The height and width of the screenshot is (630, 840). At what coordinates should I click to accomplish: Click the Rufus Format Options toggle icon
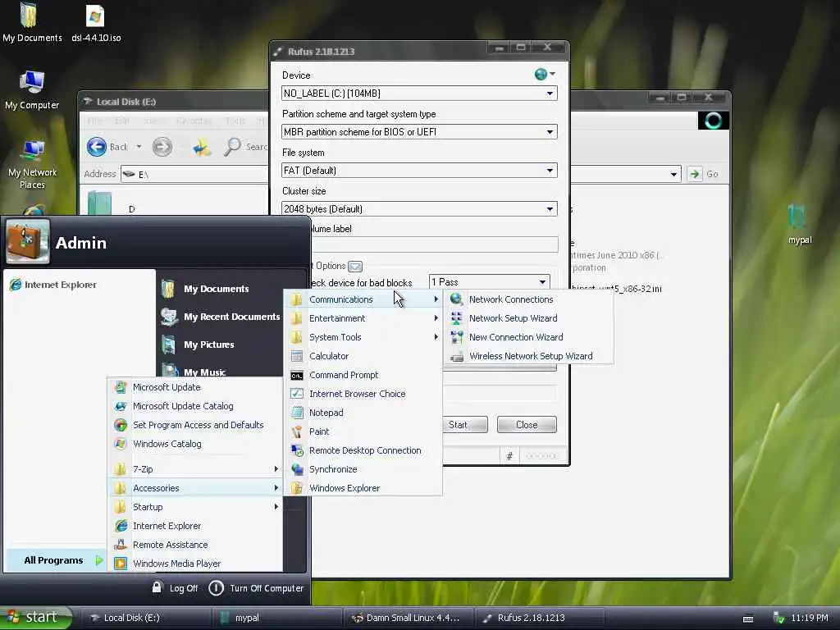pos(354,267)
